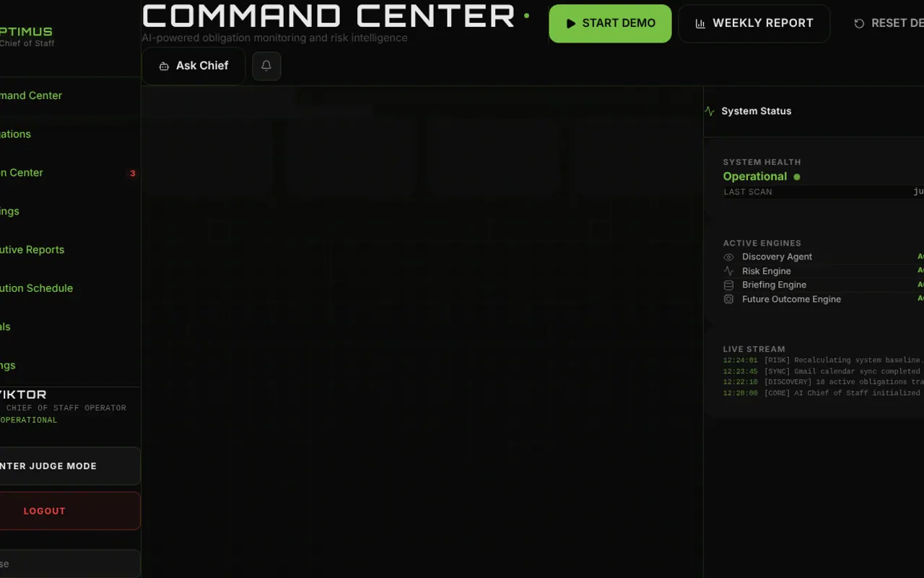Click the robot icon in Ask Chief
This screenshot has height=578, width=924.
[x=164, y=66]
